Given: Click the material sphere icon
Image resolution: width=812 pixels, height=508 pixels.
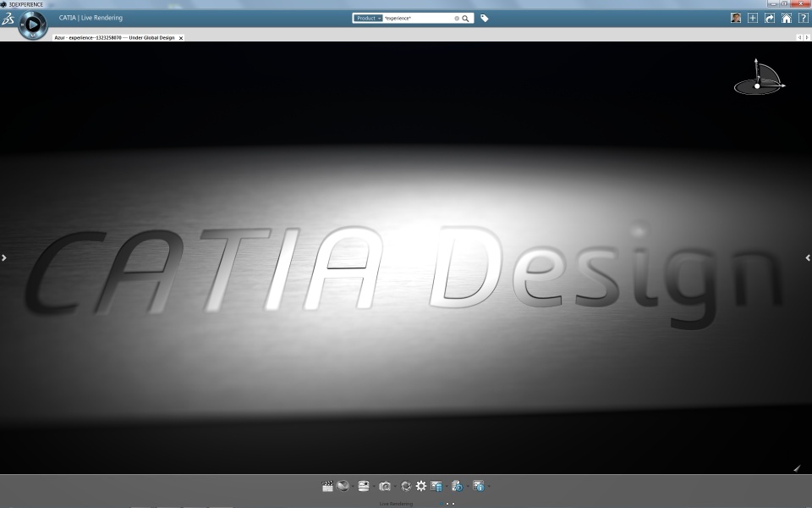Looking at the screenshot, I should (x=342, y=486).
